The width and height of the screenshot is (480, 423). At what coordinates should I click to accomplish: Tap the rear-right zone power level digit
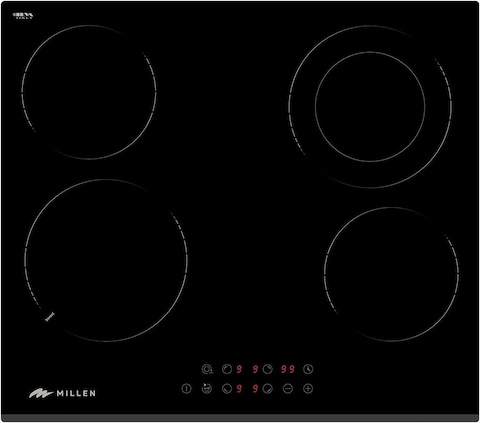click(255, 369)
